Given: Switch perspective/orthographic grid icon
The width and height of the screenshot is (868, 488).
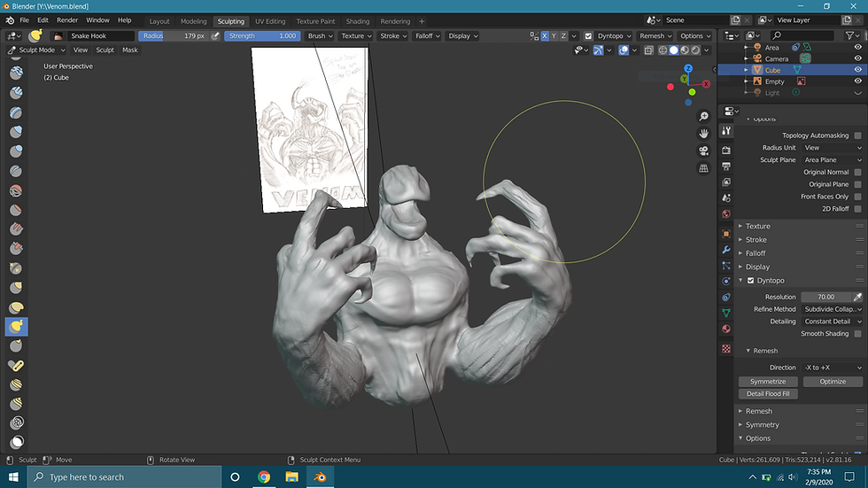Looking at the screenshot, I should click(703, 167).
